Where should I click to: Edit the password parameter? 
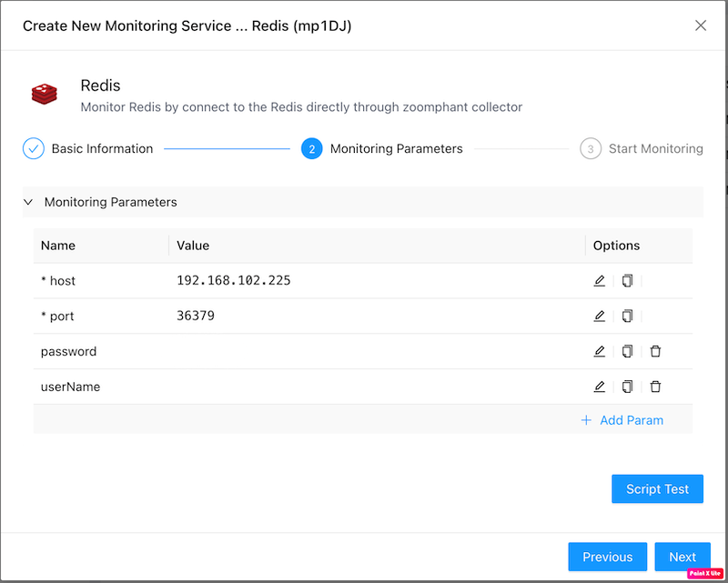click(599, 351)
